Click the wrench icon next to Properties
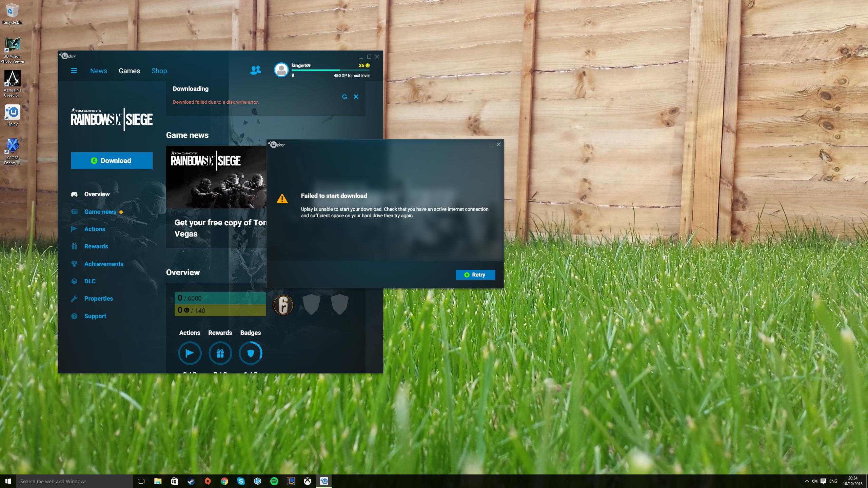Screen dimensions: 868x488 click(74, 299)
